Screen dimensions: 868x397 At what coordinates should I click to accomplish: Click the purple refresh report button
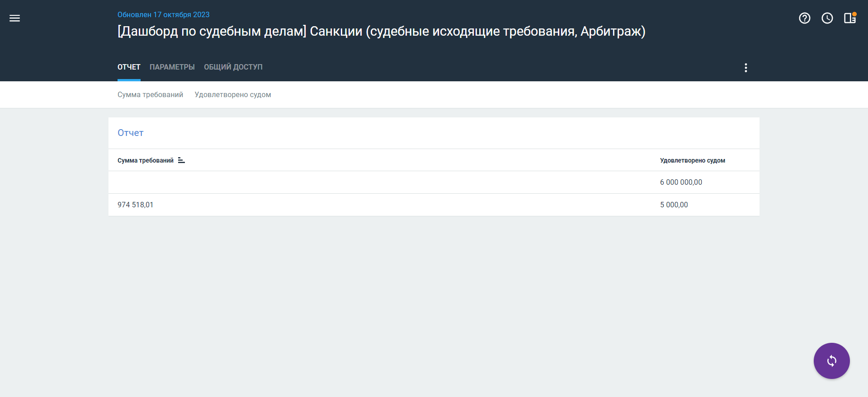(832, 361)
